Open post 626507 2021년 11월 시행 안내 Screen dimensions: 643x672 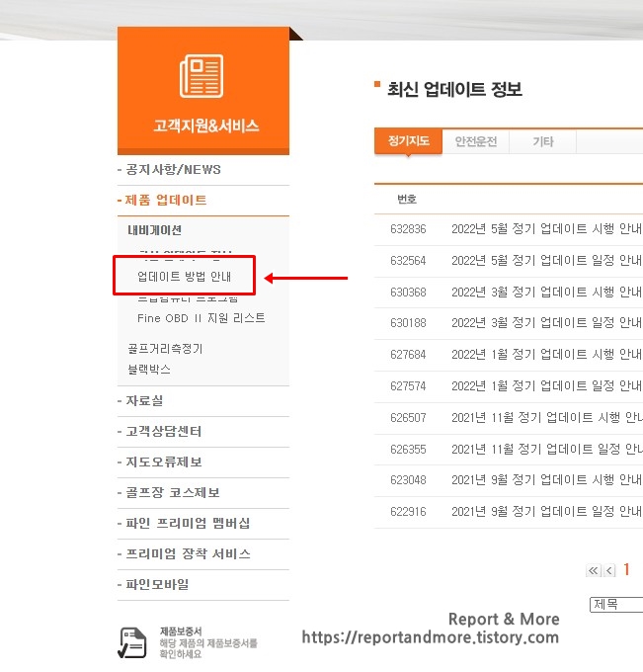point(547,417)
